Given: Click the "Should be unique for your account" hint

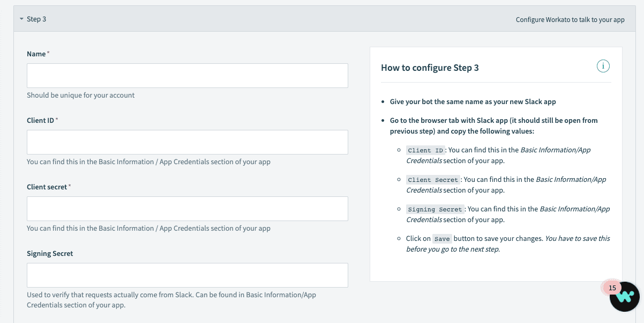Looking at the screenshot, I should tap(81, 96).
